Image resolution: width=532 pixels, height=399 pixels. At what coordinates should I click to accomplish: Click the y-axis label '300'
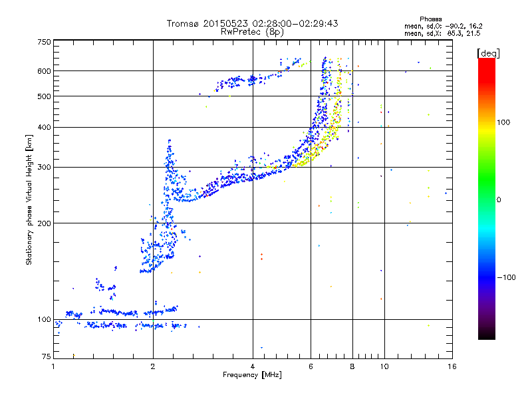coord(44,168)
